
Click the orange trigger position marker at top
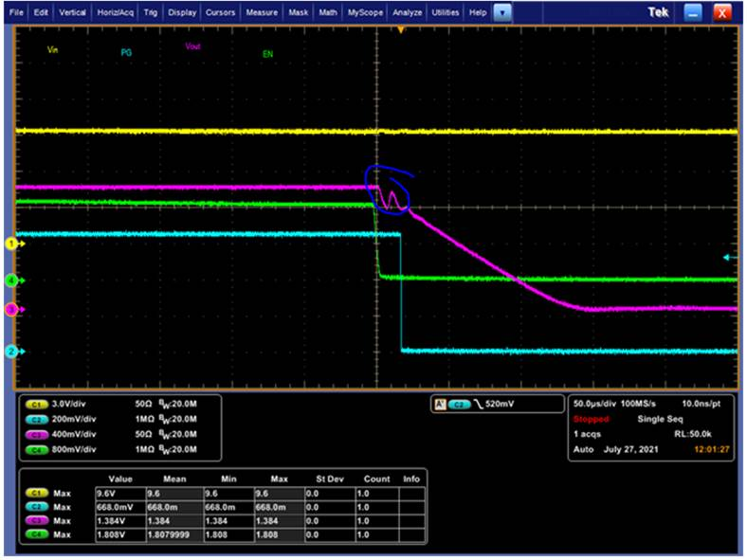(x=401, y=31)
